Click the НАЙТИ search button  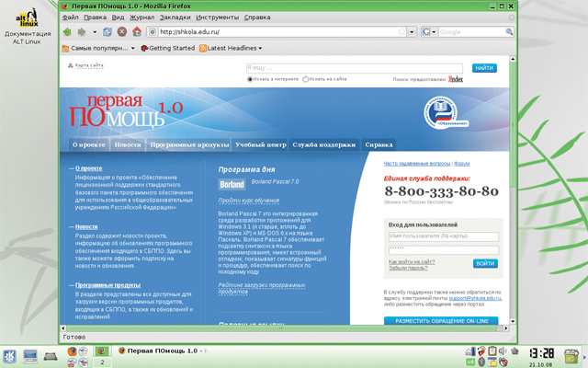484,68
